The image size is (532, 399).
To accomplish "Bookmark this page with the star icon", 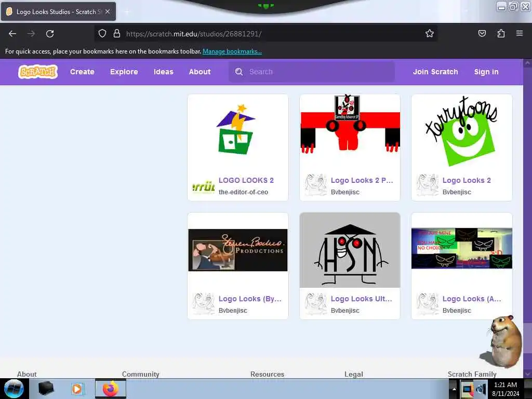I will click(x=430, y=33).
